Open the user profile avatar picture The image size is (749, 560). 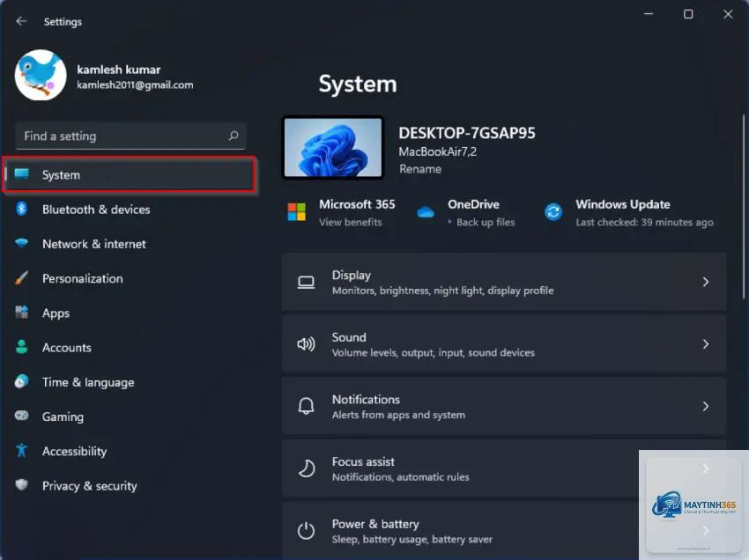coord(41,75)
